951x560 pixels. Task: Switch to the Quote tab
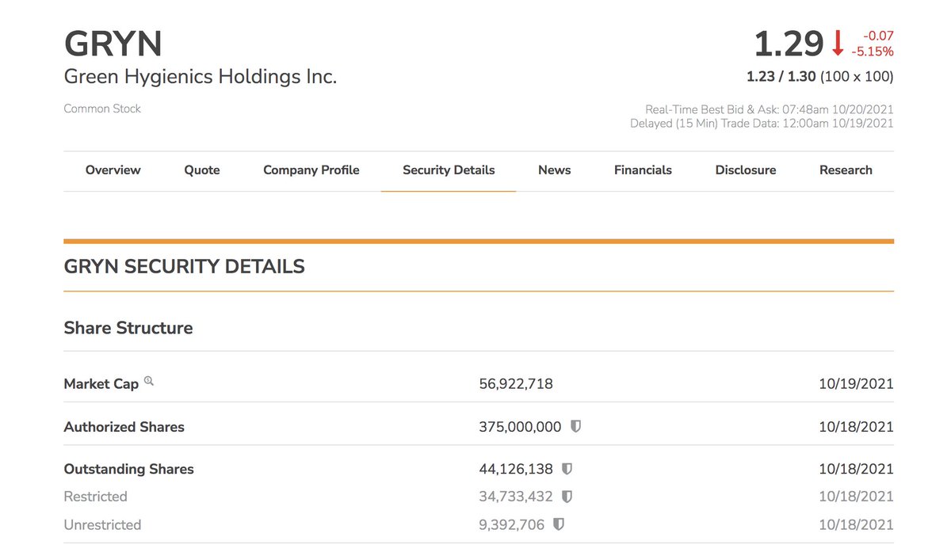[x=202, y=170]
